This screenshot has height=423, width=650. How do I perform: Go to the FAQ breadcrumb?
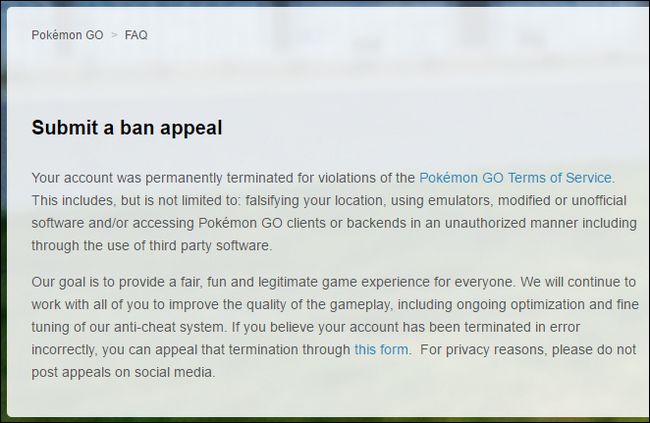click(x=136, y=35)
